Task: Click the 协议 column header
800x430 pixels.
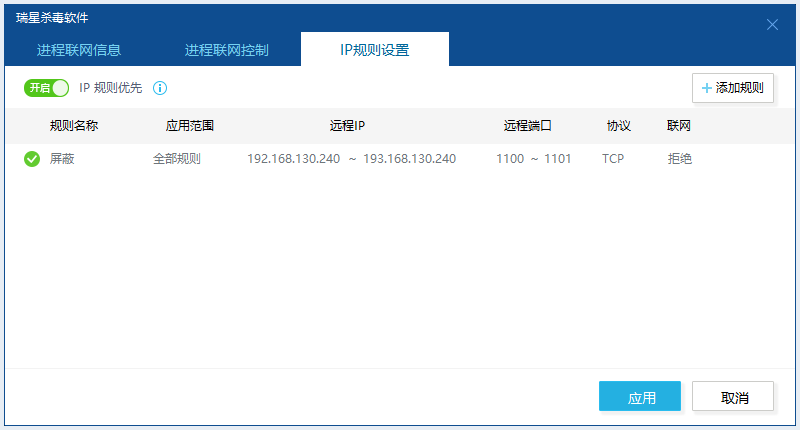Action: [x=618, y=125]
